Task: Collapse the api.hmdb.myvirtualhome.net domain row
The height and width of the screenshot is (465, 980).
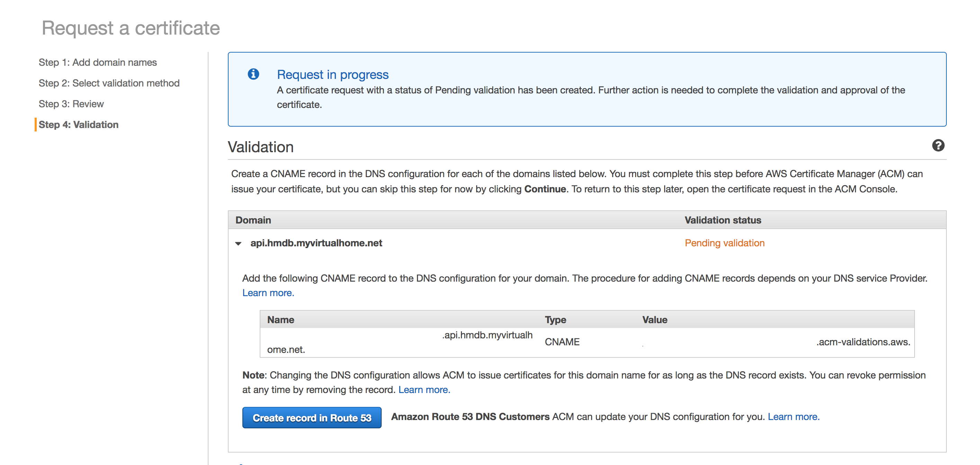Action: [x=239, y=243]
